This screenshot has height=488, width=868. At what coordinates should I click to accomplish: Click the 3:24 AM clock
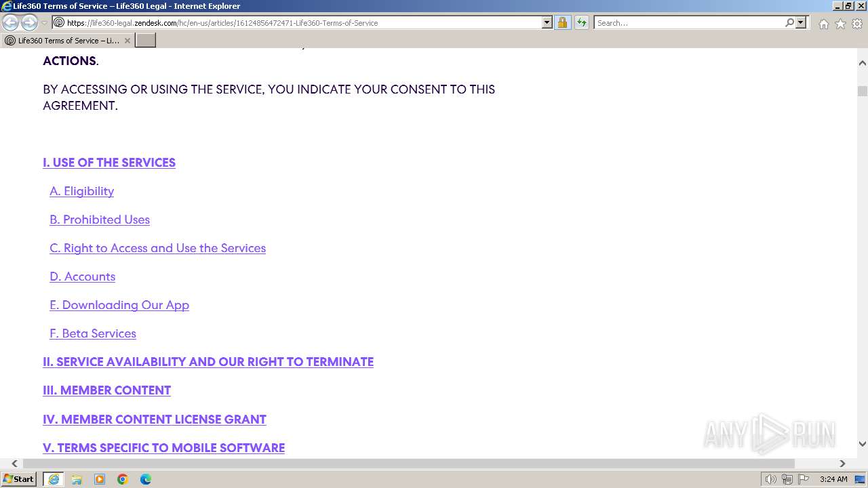point(833,479)
